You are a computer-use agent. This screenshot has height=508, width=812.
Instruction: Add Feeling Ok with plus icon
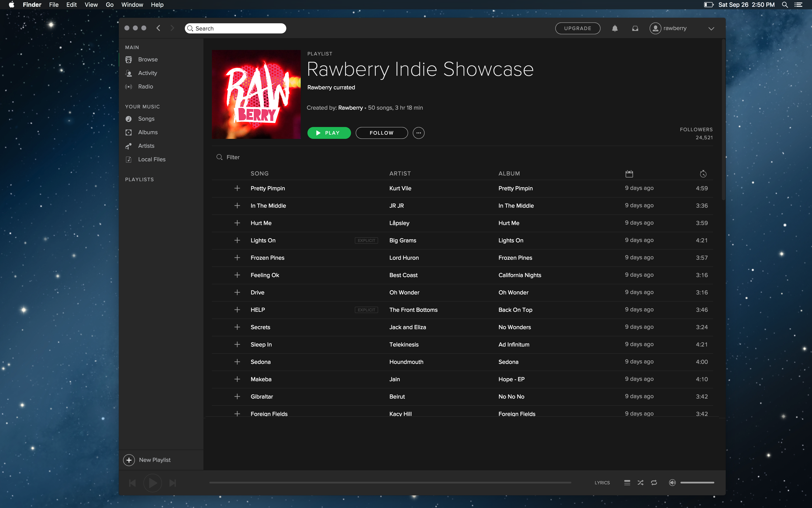coord(237,275)
